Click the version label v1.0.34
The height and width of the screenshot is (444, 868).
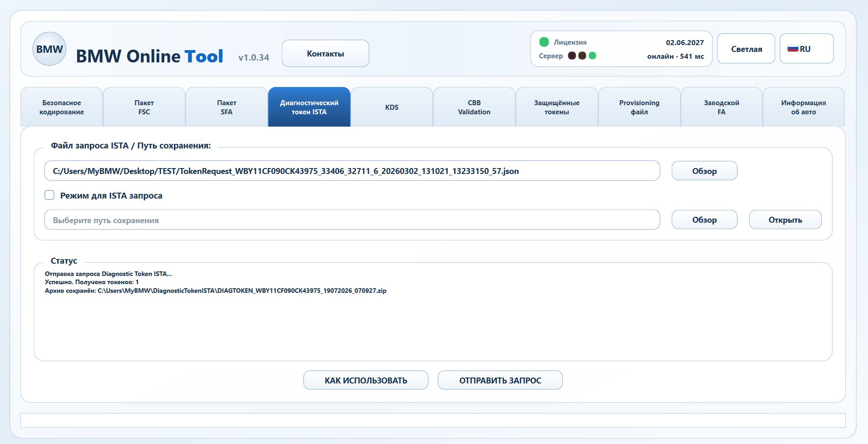click(x=254, y=57)
